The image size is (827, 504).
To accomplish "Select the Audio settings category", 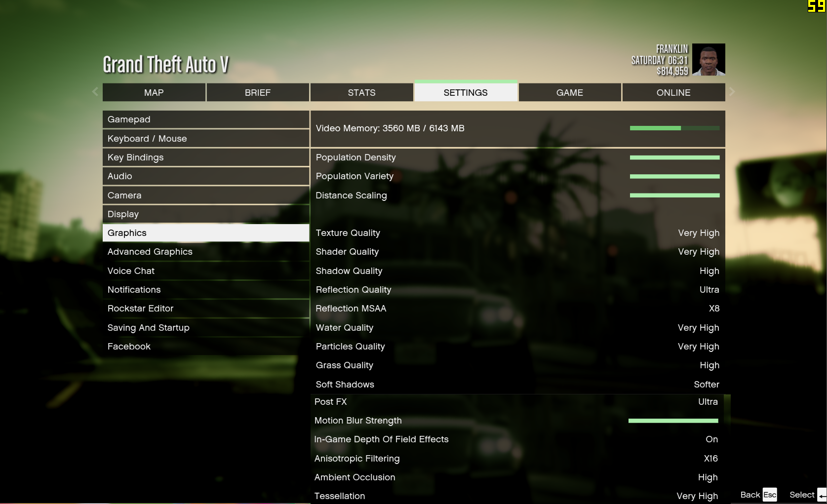I will coord(206,176).
